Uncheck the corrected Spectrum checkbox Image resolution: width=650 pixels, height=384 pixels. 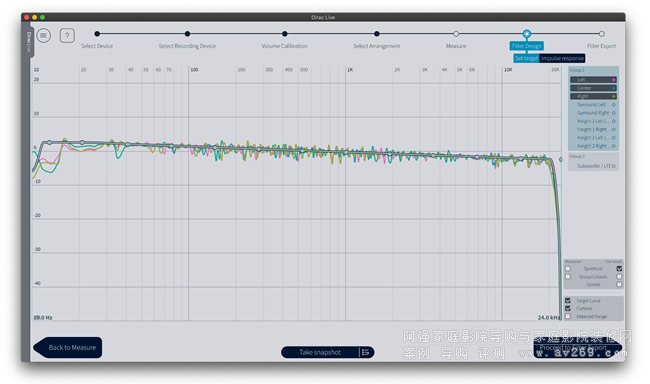tap(619, 268)
